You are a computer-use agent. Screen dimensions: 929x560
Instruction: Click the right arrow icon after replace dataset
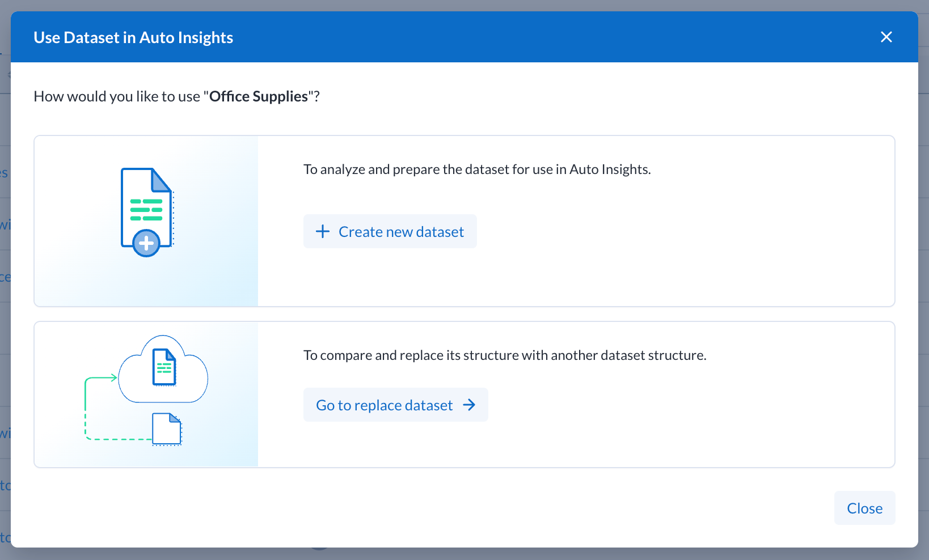[469, 405]
